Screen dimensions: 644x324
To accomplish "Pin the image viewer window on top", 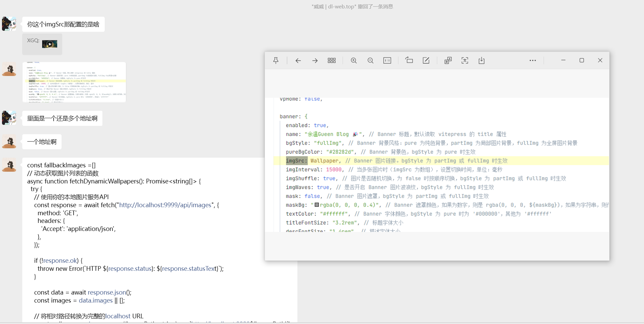I will tap(276, 61).
